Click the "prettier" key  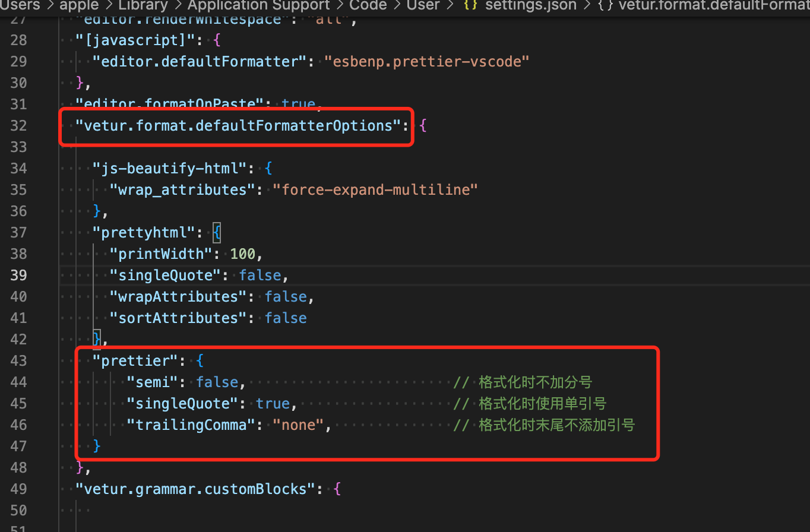click(x=135, y=361)
